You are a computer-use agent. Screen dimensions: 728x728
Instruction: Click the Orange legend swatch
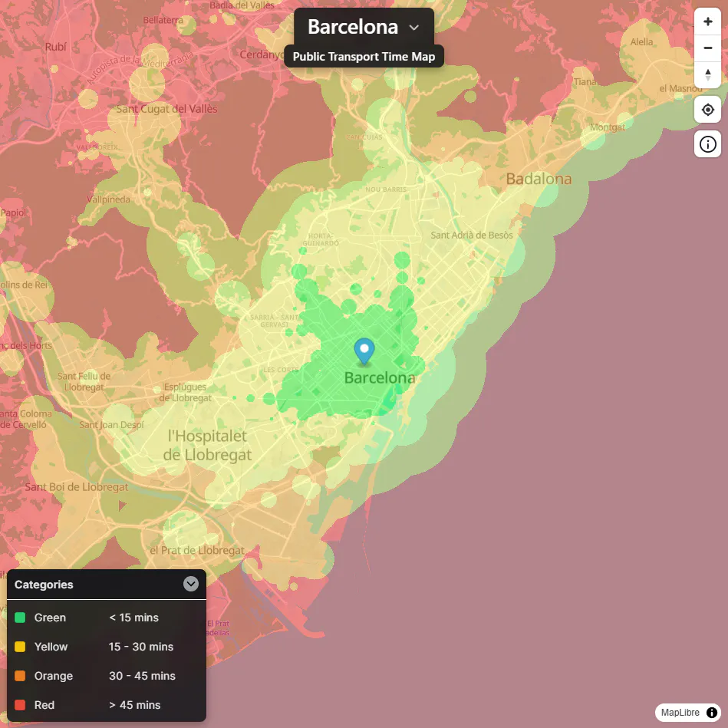pyautogui.click(x=20, y=676)
